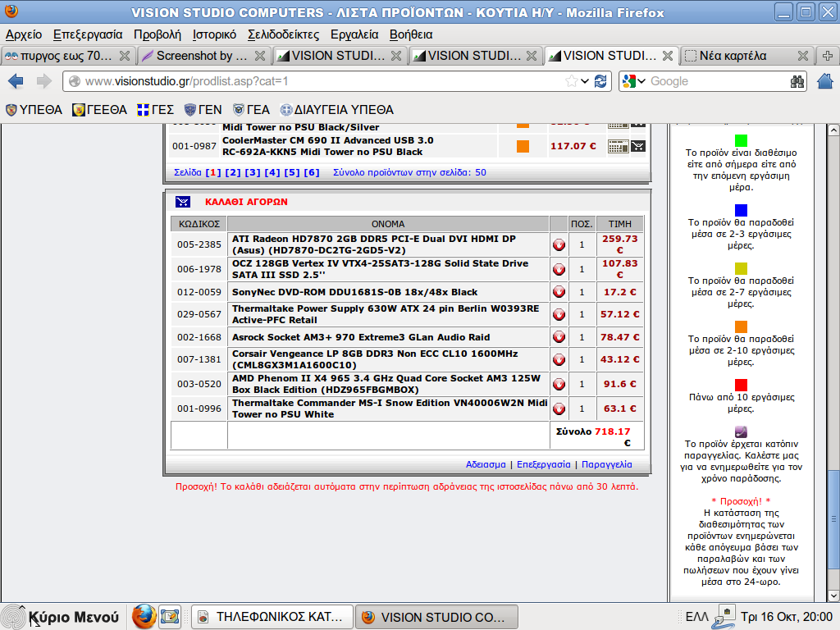
Task: Click the network tray icon
Action: click(724, 617)
